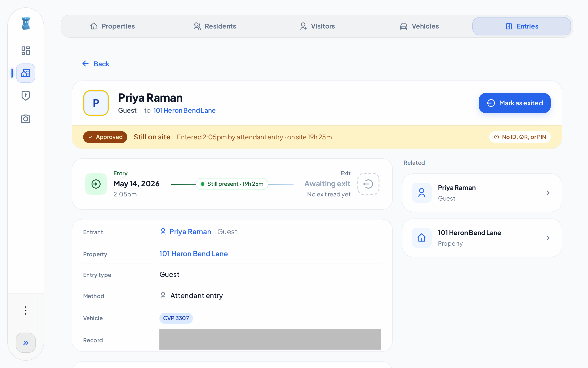This screenshot has width=588, height=368.
Task: Switch to the Visitors tab
Action: (x=317, y=26)
